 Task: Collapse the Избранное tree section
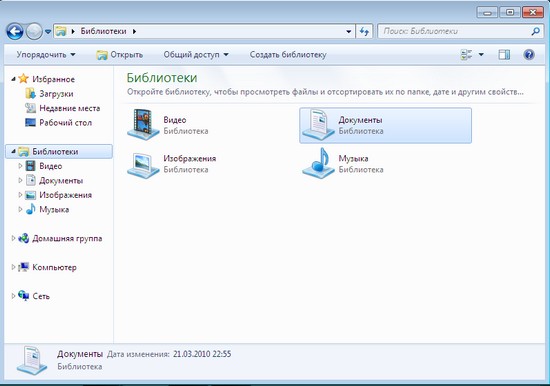click(13, 79)
